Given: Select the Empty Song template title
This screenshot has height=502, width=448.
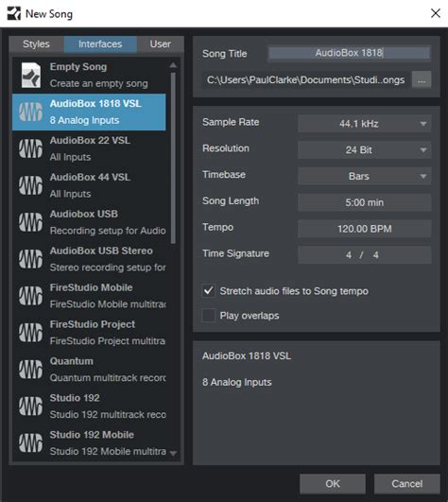Looking at the screenshot, I should 78,66.
